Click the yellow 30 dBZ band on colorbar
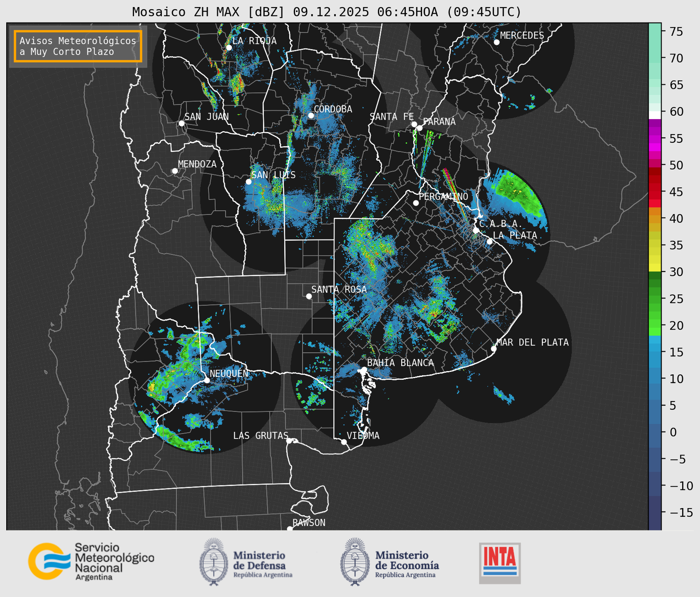700x597 pixels. click(x=655, y=268)
